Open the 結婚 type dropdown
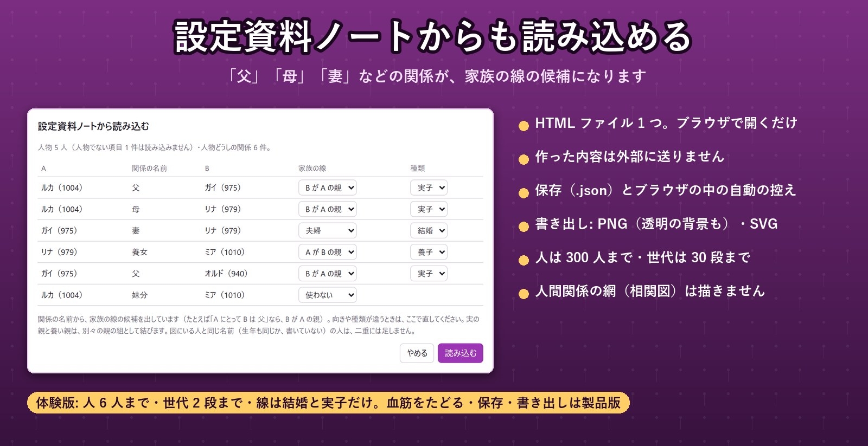The height and width of the screenshot is (446, 868). (x=429, y=230)
